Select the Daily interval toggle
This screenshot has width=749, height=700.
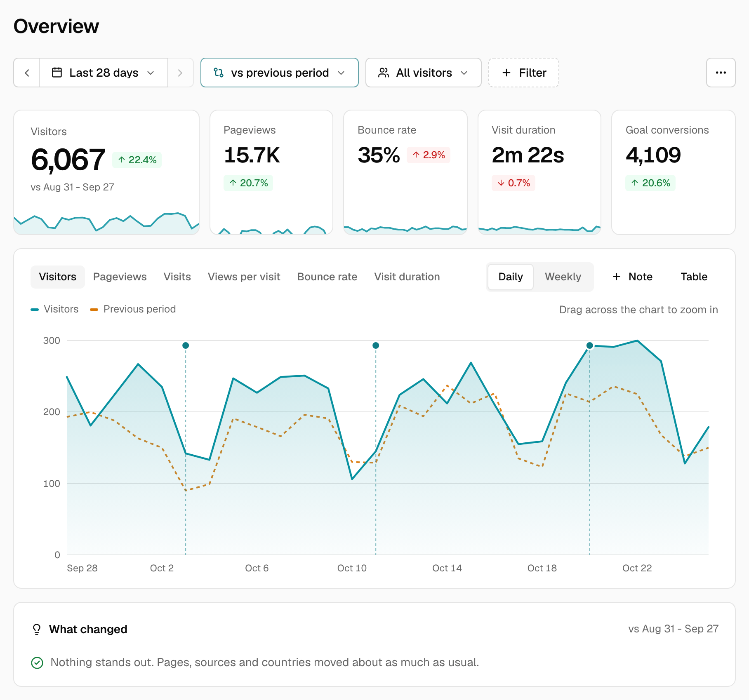point(511,277)
